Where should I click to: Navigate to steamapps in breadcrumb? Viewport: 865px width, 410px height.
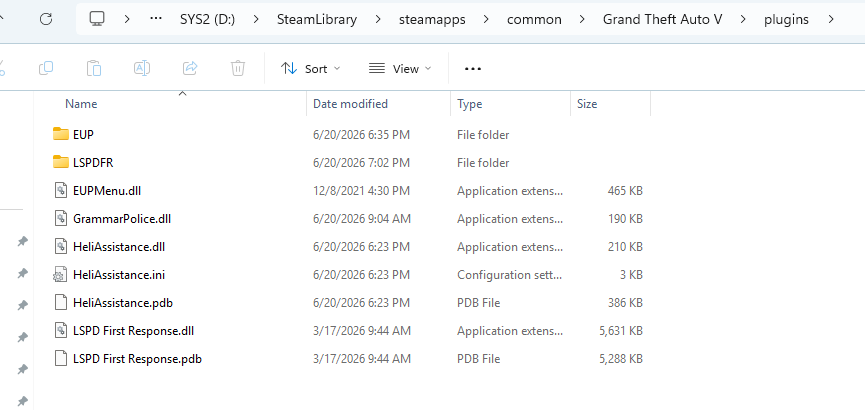tap(432, 20)
